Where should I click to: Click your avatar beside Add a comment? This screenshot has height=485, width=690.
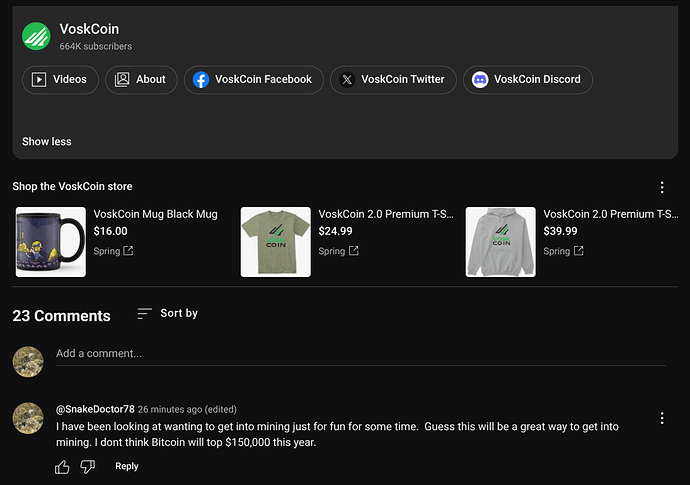[x=28, y=362]
